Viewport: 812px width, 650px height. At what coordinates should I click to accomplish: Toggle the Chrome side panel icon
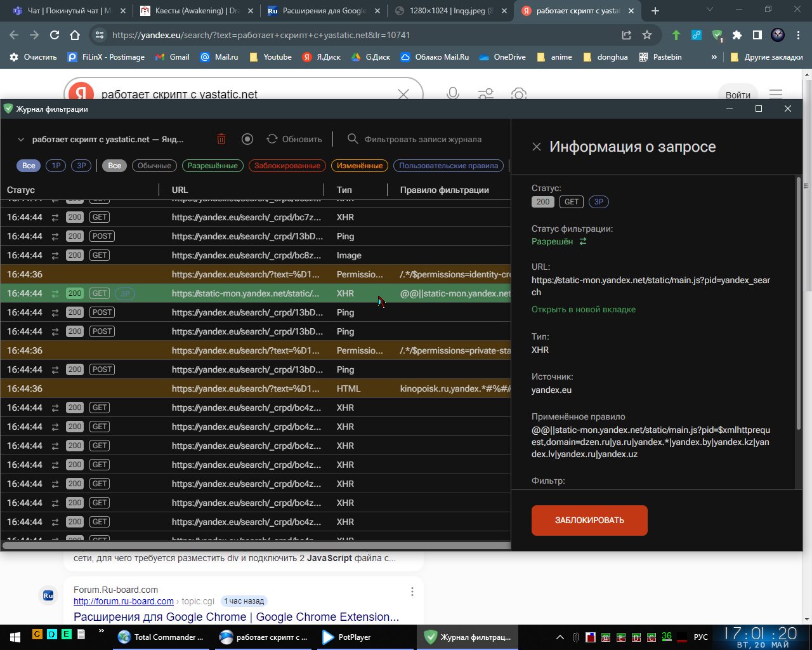[x=757, y=36]
